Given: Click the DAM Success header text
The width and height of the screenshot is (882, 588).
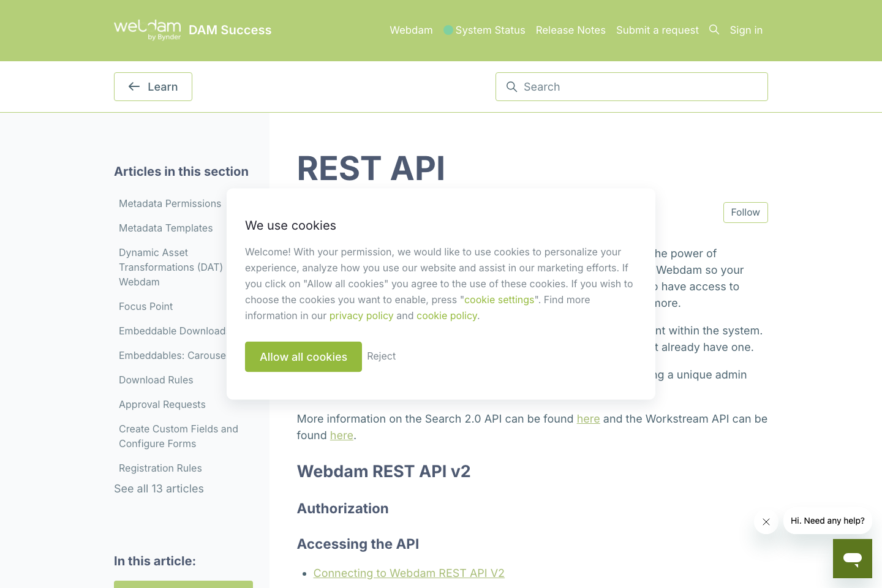Looking at the screenshot, I should pos(230,30).
